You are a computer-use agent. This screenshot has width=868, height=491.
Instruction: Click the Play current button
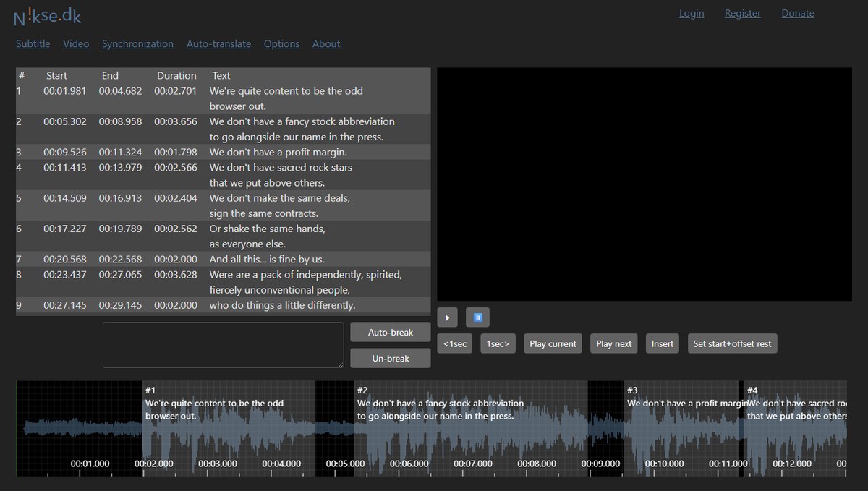pyautogui.click(x=553, y=343)
